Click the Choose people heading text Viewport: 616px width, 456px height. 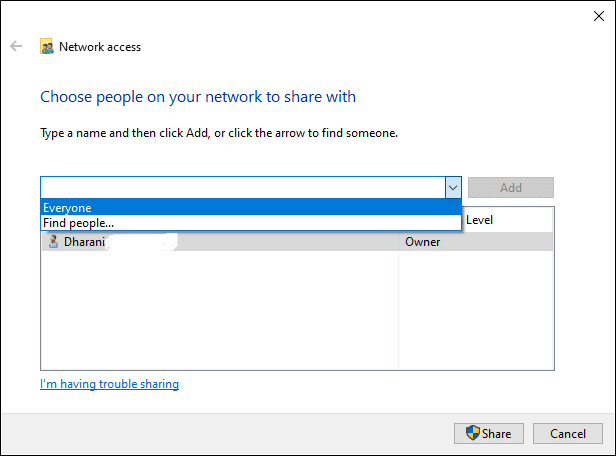point(198,97)
